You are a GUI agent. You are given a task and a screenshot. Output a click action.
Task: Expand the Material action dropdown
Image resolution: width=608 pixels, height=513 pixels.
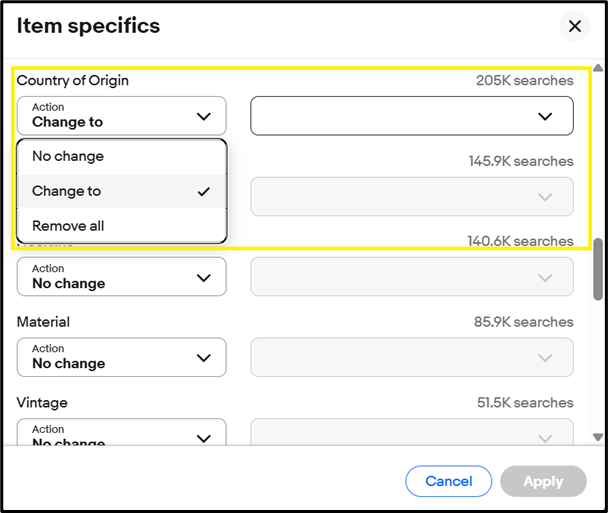click(121, 357)
